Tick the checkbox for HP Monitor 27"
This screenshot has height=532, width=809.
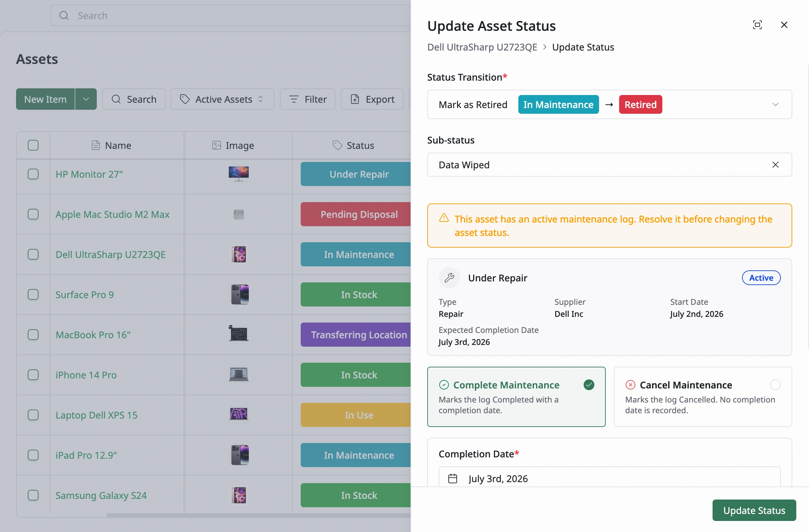point(33,174)
